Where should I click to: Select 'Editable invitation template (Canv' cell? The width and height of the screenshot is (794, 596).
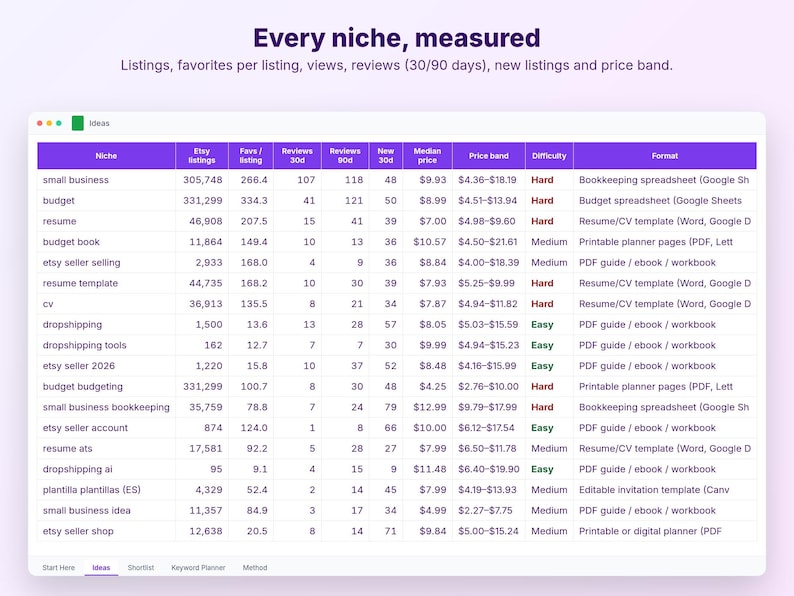pyautogui.click(x=665, y=490)
